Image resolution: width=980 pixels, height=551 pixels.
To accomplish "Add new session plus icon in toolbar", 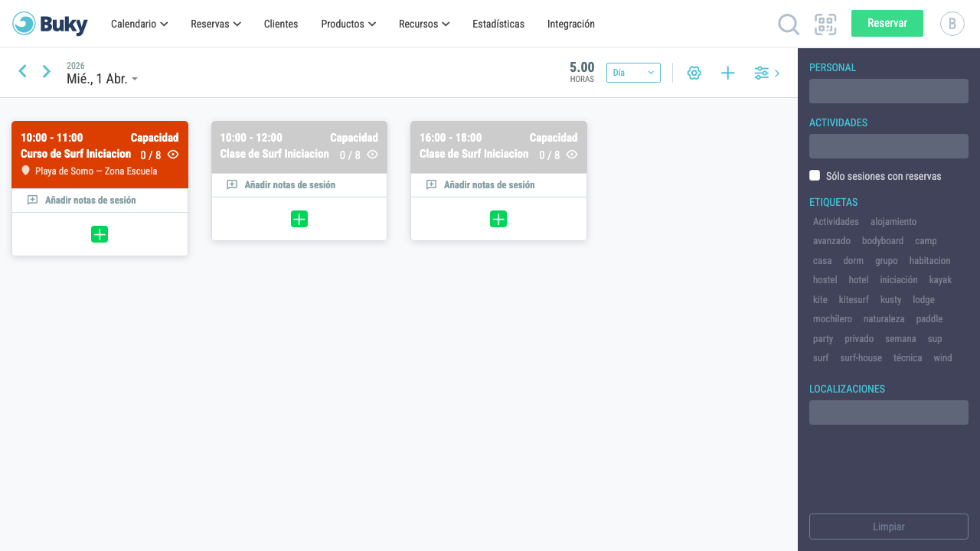I will 728,73.
